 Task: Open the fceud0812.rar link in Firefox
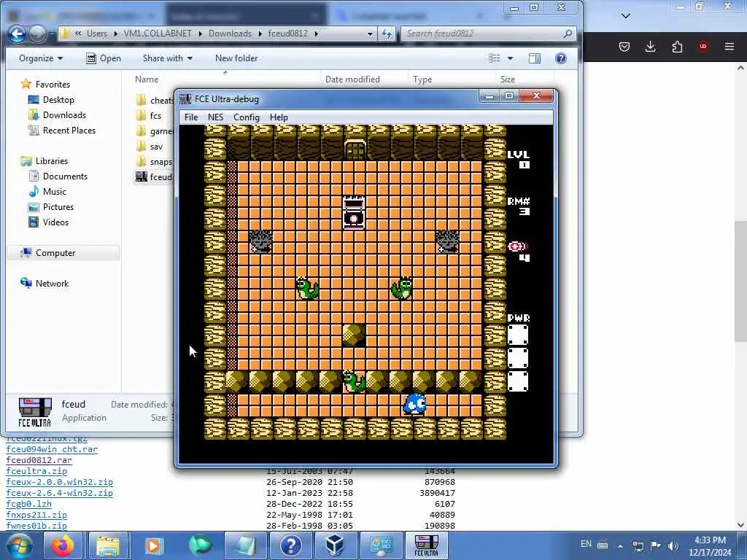39,461
